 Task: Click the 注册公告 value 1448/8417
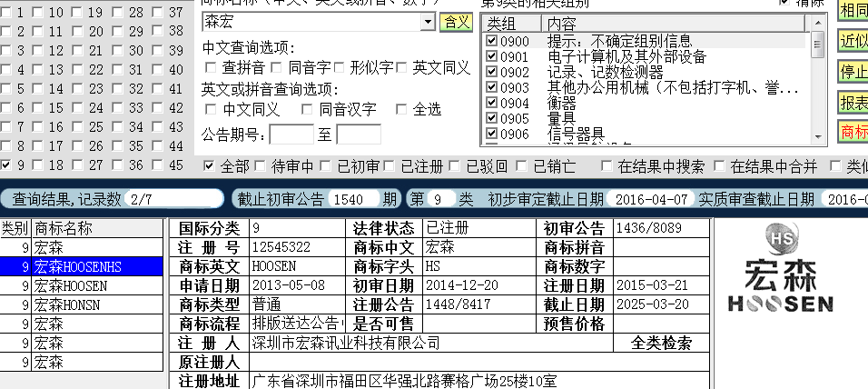pos(458,304)
